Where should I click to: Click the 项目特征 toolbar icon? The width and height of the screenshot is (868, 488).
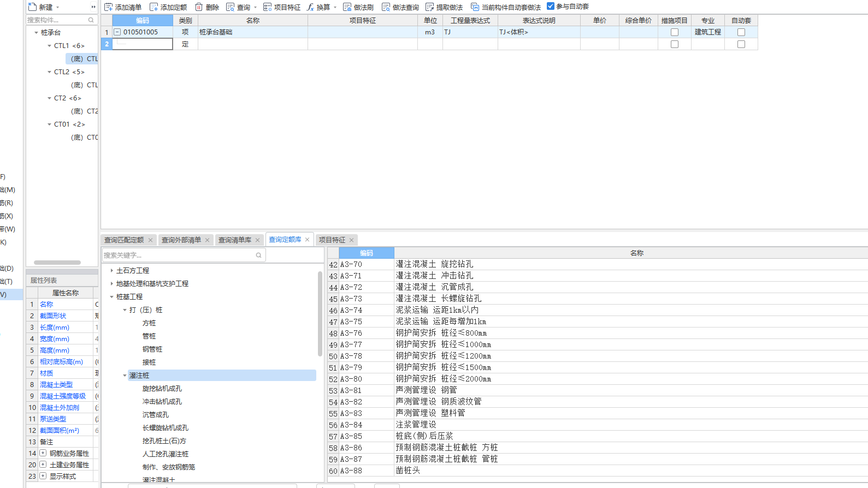267,7
